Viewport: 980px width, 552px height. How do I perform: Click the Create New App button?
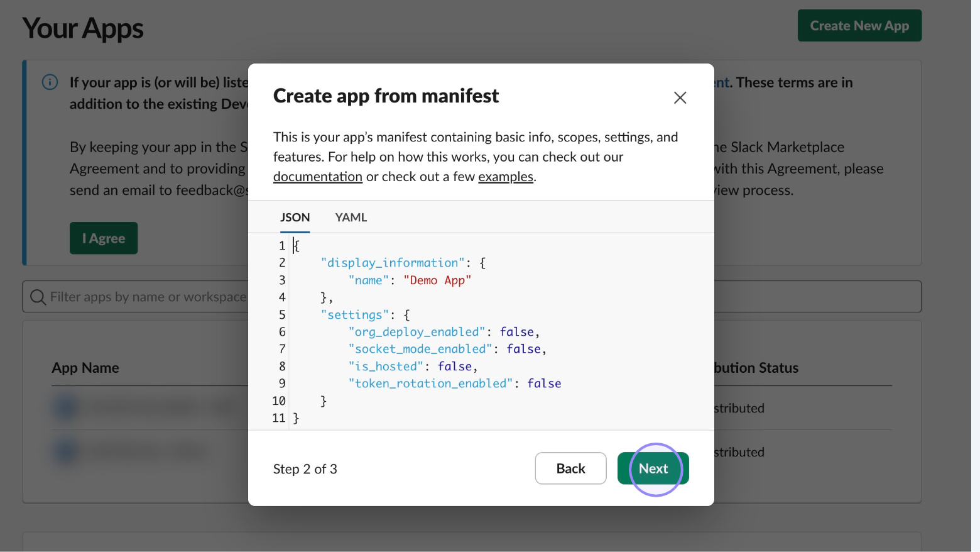859,26
